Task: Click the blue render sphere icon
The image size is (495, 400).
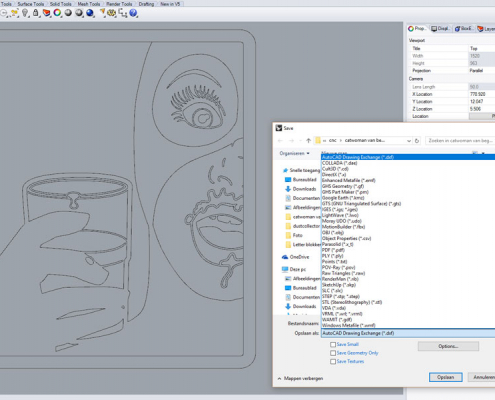Action: 90,13
